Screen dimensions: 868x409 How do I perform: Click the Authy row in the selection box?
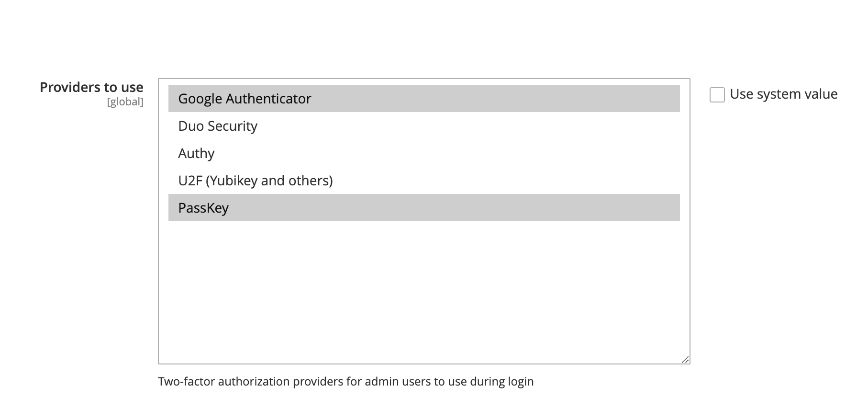tap(196, 153)
